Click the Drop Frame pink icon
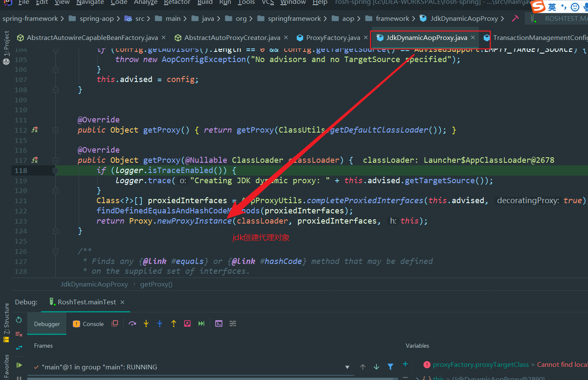 187,323
